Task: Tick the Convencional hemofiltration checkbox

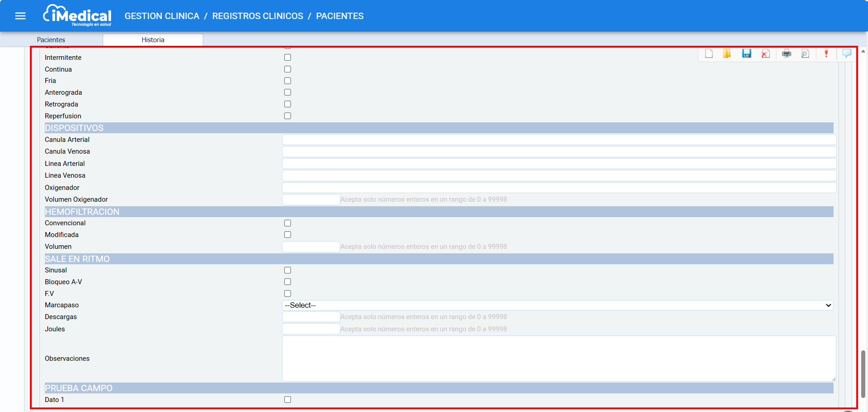Action: (287, 223)
